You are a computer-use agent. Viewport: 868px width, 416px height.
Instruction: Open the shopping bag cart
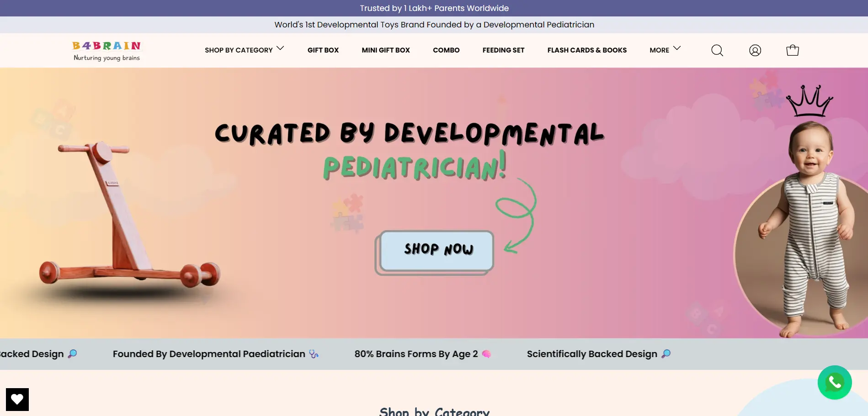click(792, 50)
